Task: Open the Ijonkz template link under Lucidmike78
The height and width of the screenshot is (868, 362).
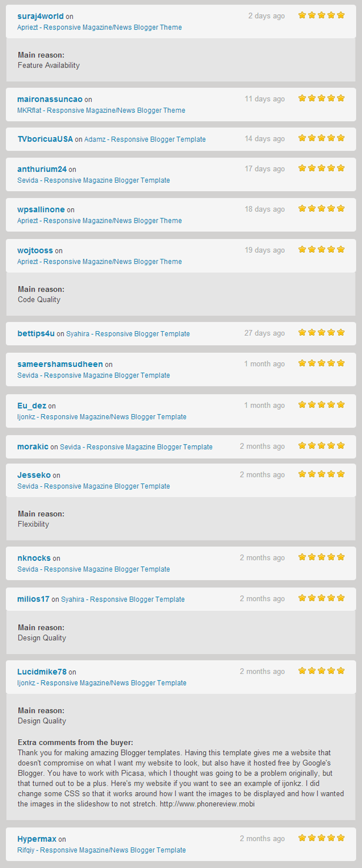Action: pyautogui.click(x=102, y=683)
